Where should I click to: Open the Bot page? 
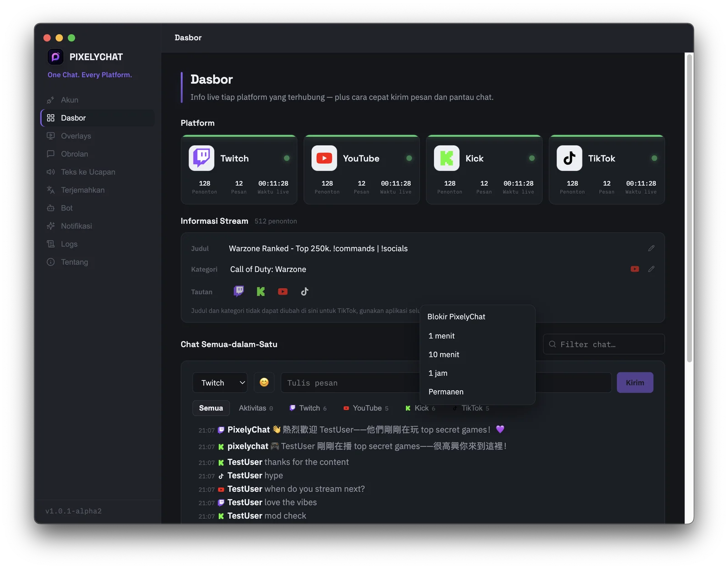tap(97, 208)
